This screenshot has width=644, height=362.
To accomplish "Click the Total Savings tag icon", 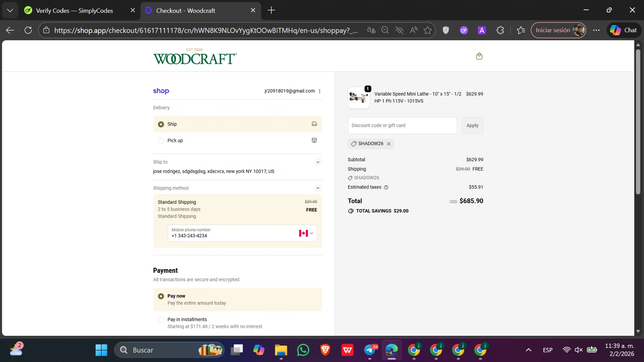I will (351, 211).
